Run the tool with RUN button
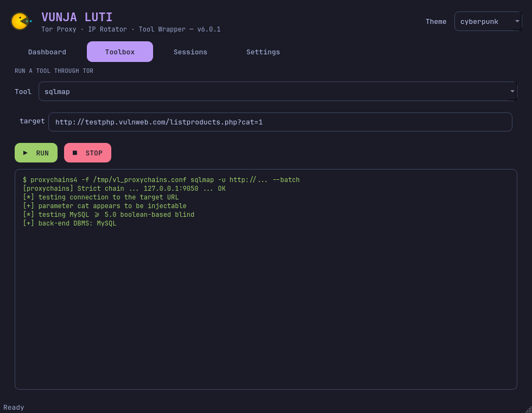This screenshot has width=532, height=413. (36, 153)
